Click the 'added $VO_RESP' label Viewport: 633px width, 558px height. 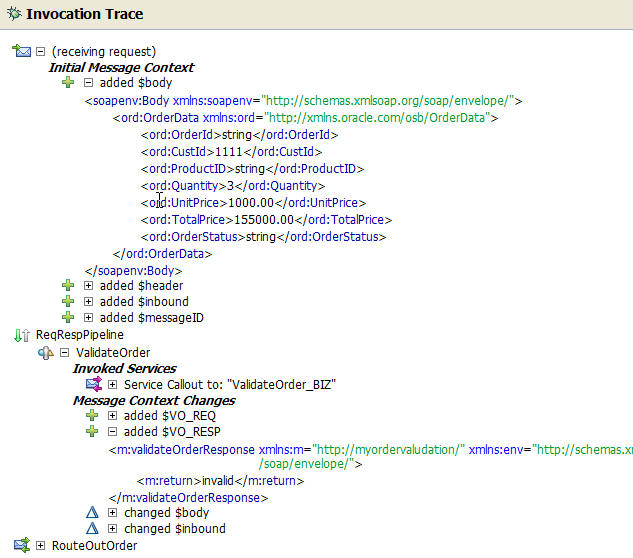click(172, 432)
